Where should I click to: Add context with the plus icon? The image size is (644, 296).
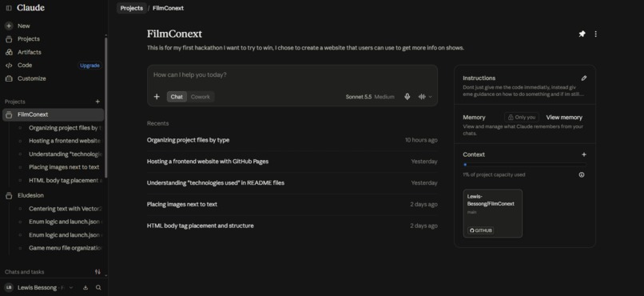[x=584, y=154]
